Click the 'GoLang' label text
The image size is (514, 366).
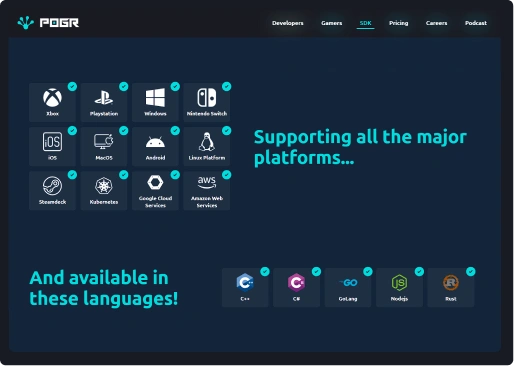click(x=348, y=299)
